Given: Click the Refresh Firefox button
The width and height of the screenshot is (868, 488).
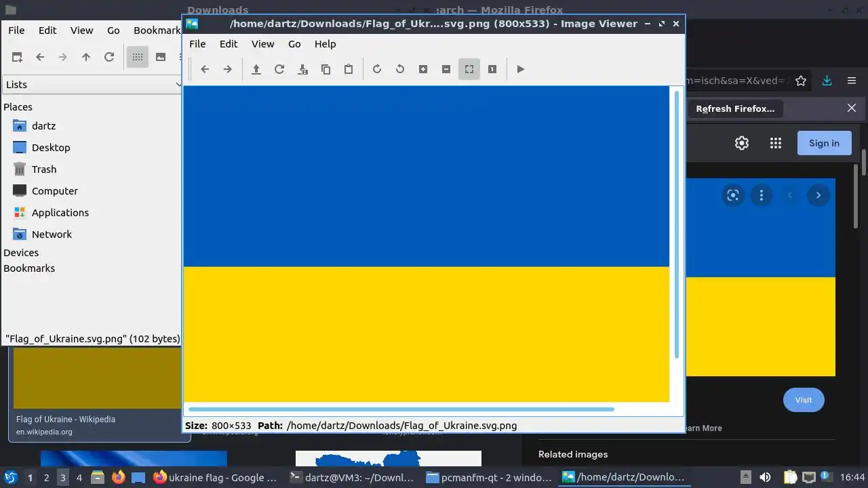Looking at the screenshot, I should (x=735, y=108).
